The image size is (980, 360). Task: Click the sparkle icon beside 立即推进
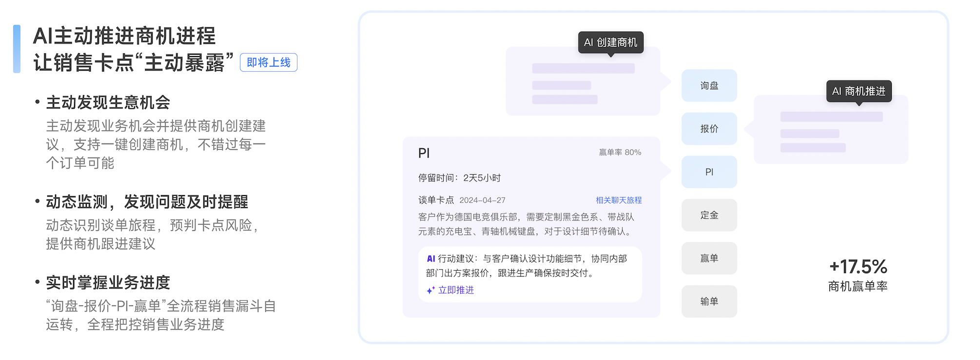click(x=431, y=290)
